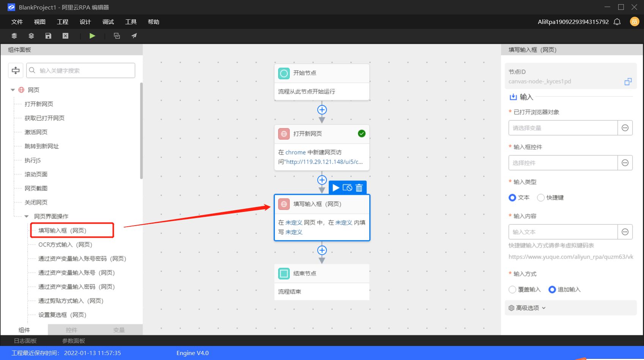Open the notification bell
Image resolution: width=644 pixels, height=360 pixels.
pos(617,22)
